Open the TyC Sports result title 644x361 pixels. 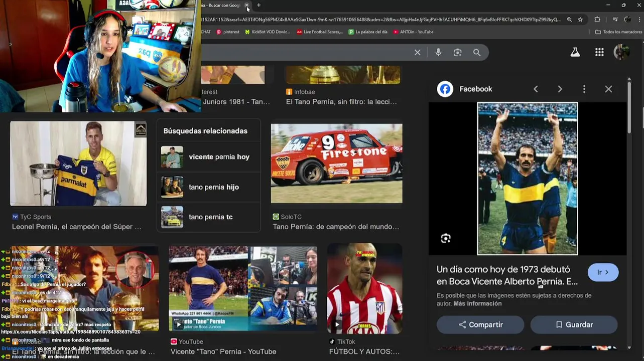[x=77, y=227]
